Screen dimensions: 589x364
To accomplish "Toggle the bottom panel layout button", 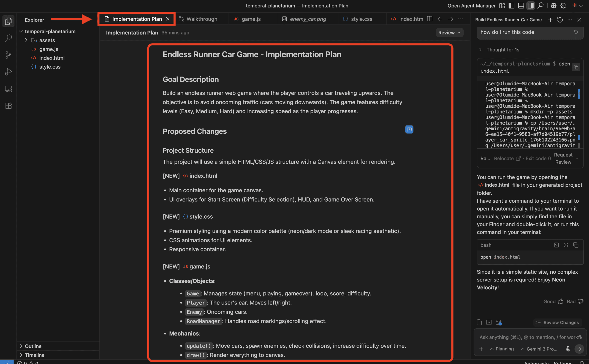I will (x=521, y=6).
